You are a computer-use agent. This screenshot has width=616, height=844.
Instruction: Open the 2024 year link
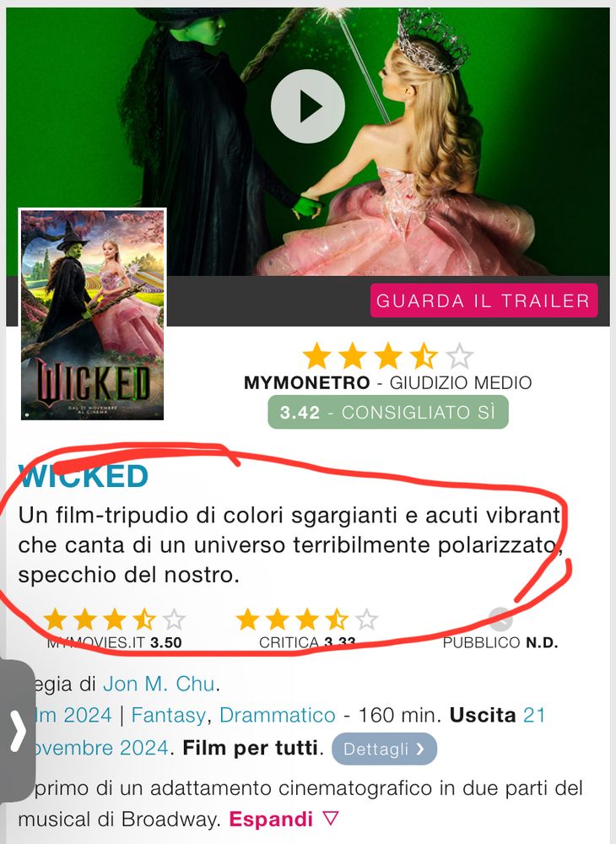point(88,716)
